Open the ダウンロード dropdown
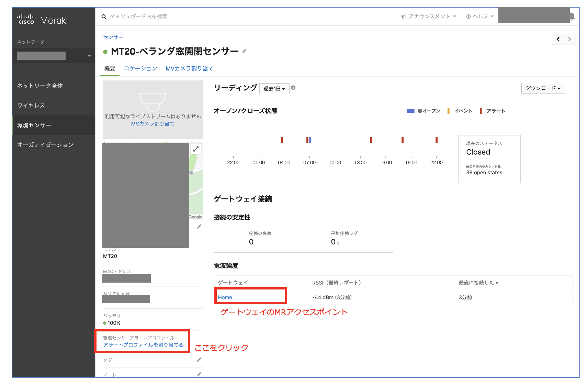This screenshot has width=588, height=383. pos(543,88)
